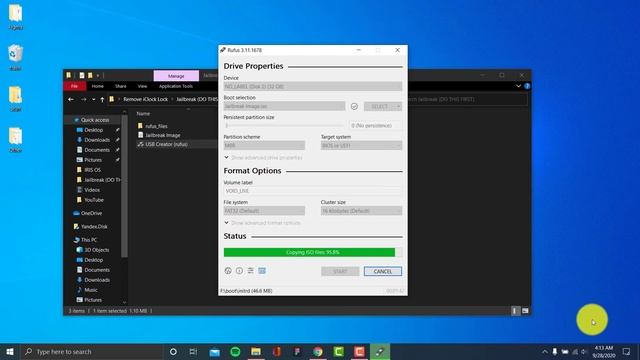Click the greyed-out START button in Rufus

pos(340,271)
